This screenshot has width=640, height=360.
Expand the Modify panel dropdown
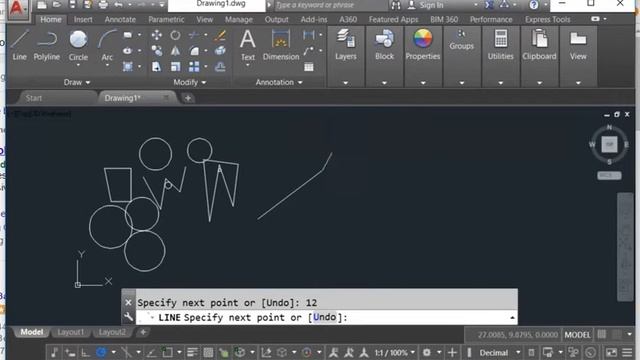[x=190, y=82]
